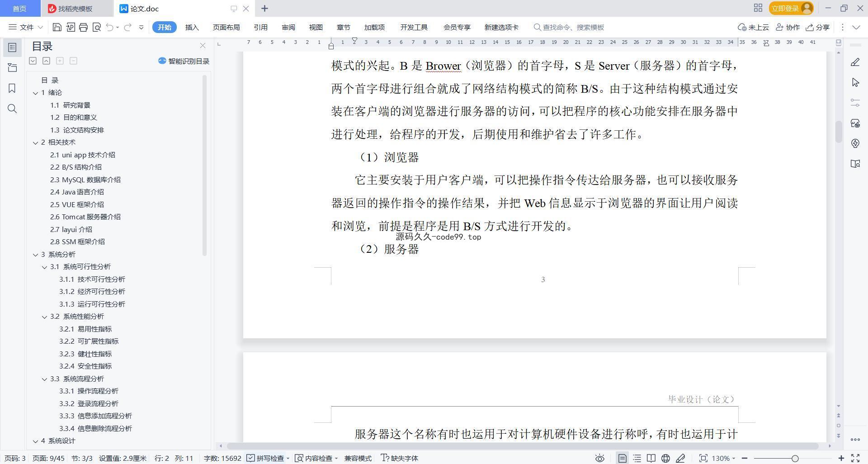
Task: Open the 插入 ribbon tab
Action: coord(192,27)
